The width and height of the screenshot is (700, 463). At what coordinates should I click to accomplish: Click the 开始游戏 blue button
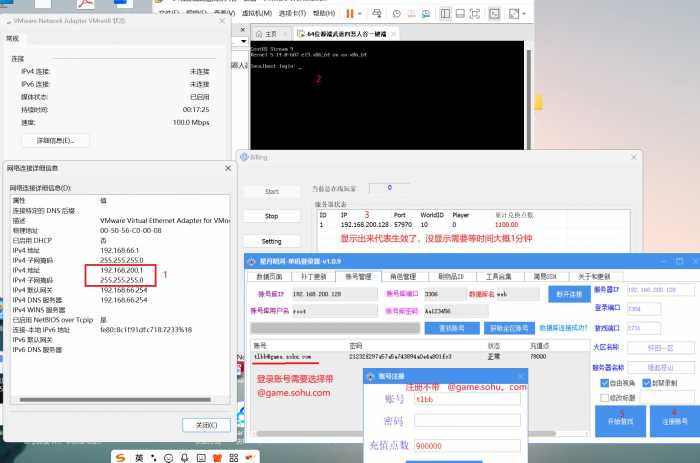point(620,421)
